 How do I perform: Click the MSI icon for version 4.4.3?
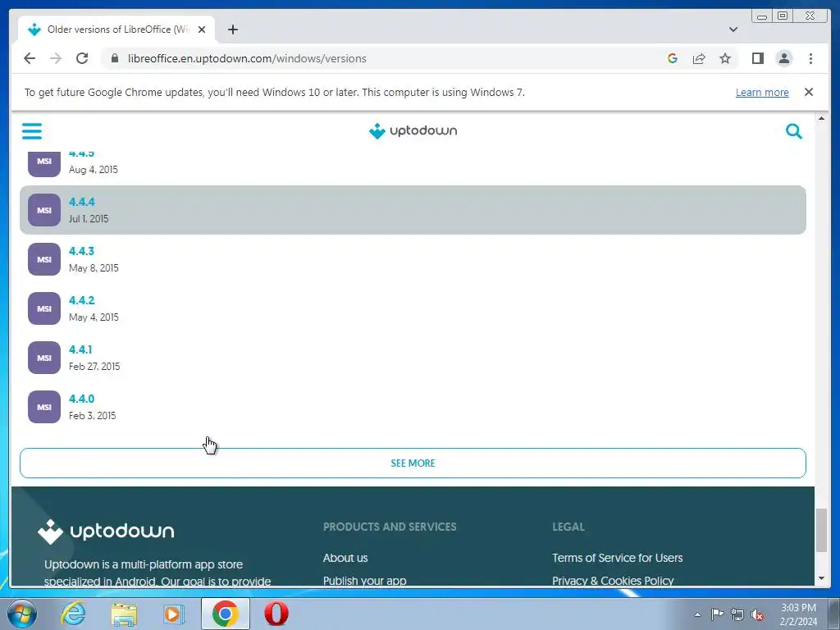(44, 259)
